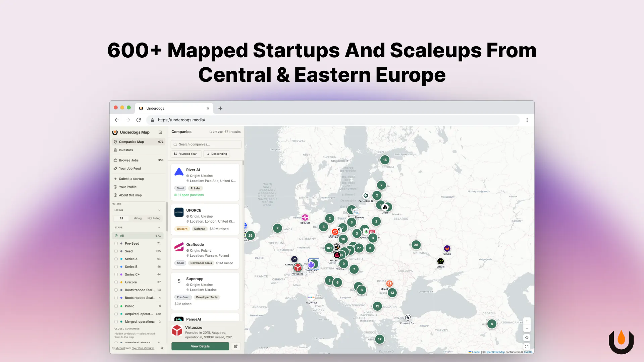Open the OpenStreetMap attribution link
The width and height of the screenshot is (644, 362).
click(495, 352)
